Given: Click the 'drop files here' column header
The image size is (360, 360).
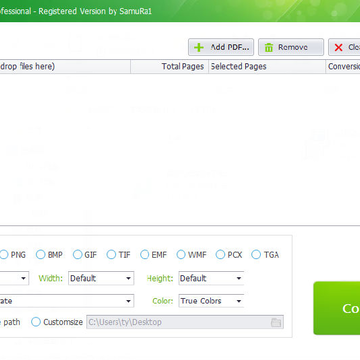Looking at the screenshot, I should tap(65, 67).
